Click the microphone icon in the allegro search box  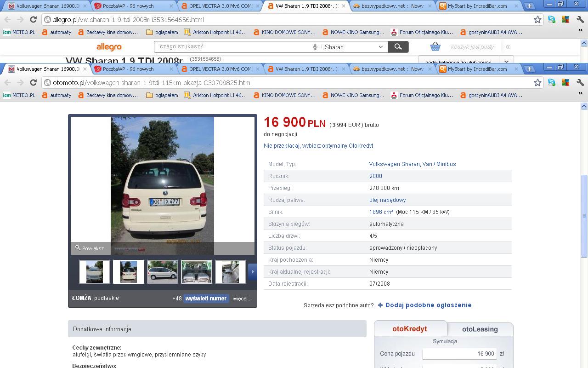pos(315,47)
